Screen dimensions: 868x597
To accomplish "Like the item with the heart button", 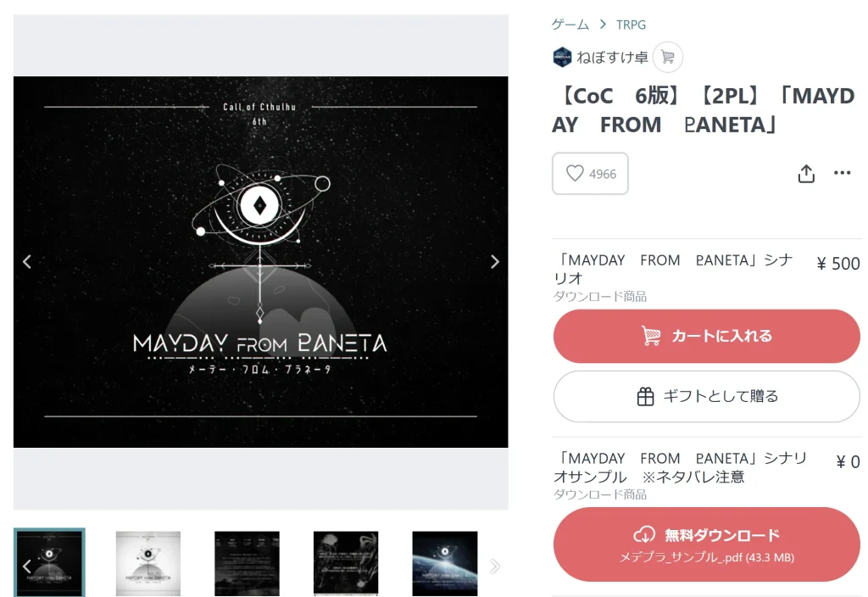I will [x=590, y=173].
